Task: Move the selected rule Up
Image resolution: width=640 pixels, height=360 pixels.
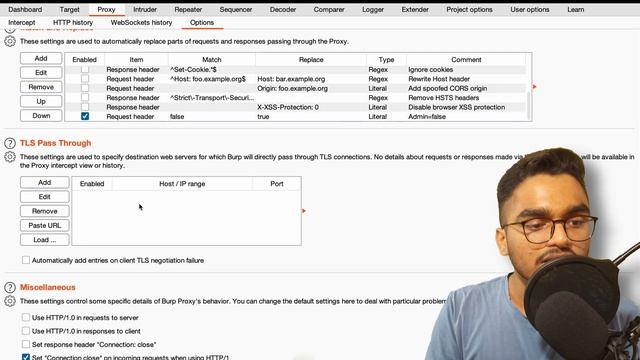Action: pos(41,101)
